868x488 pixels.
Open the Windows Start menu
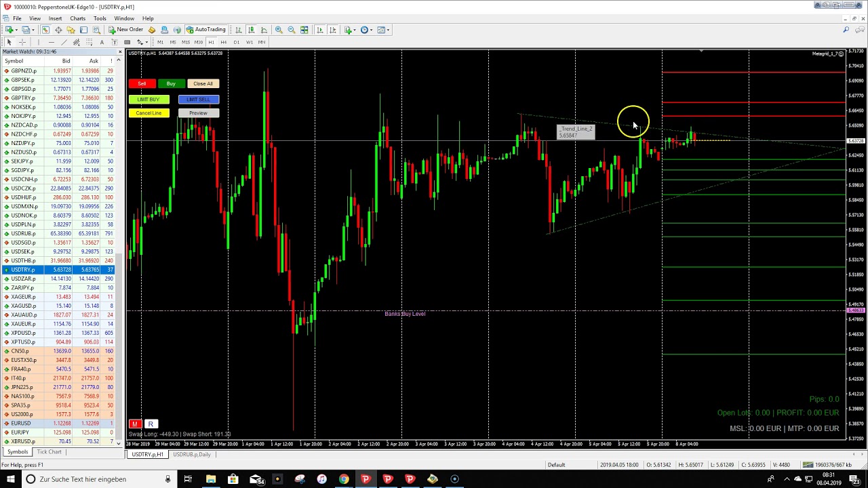(x=9, y=479)
